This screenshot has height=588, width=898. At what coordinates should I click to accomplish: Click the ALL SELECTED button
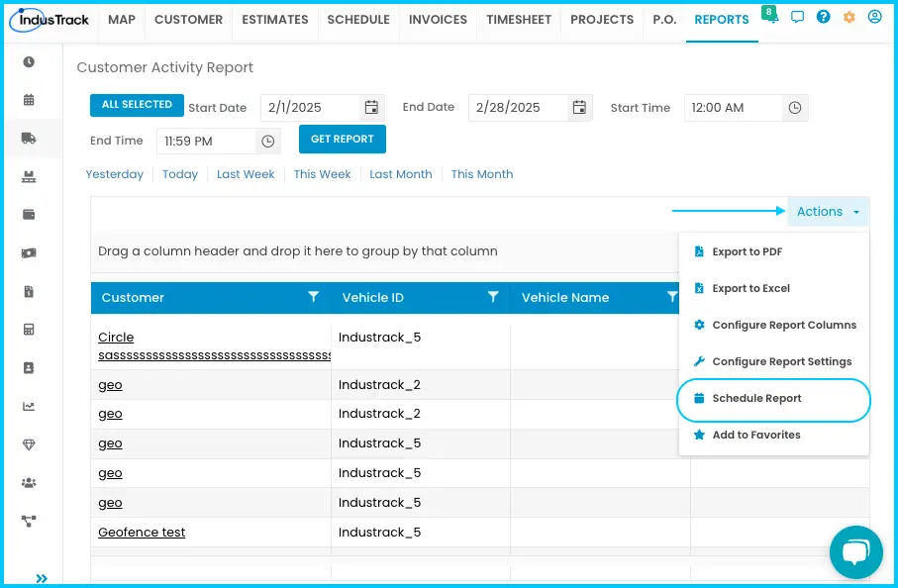click(137, 105)
